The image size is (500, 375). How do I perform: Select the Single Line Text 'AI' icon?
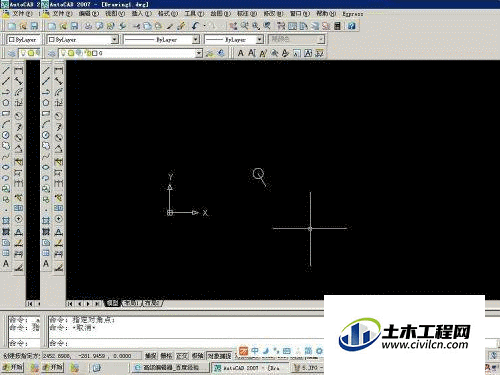tap(252, 53)
